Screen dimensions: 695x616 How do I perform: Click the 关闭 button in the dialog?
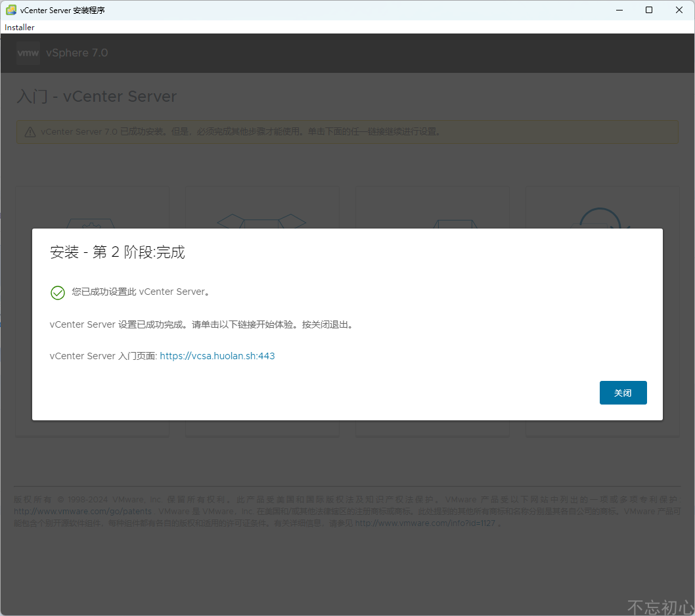point(623,393)
